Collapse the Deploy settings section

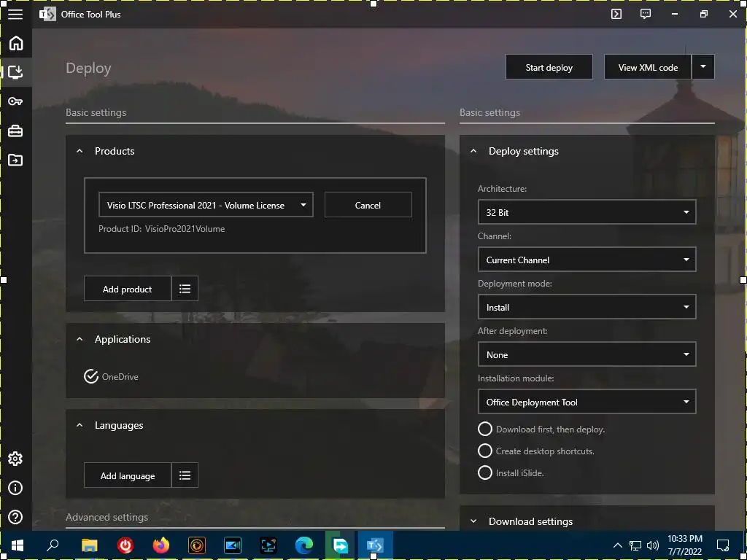[x=473, y=151]
